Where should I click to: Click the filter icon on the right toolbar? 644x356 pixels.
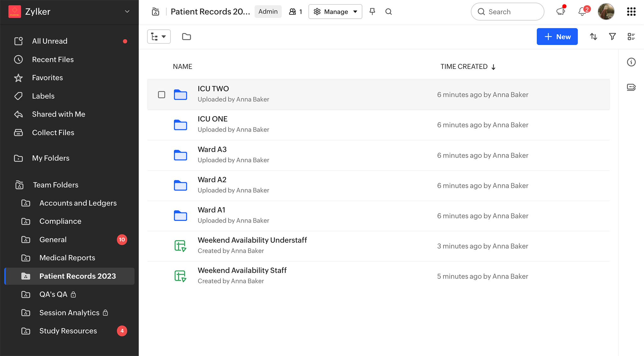click(x=613, y=37)
